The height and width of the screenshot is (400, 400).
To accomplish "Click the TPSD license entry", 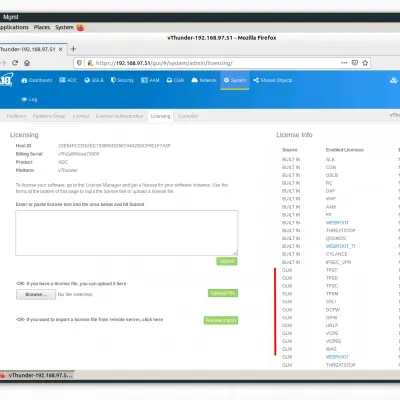I will [x=332, y=278].
